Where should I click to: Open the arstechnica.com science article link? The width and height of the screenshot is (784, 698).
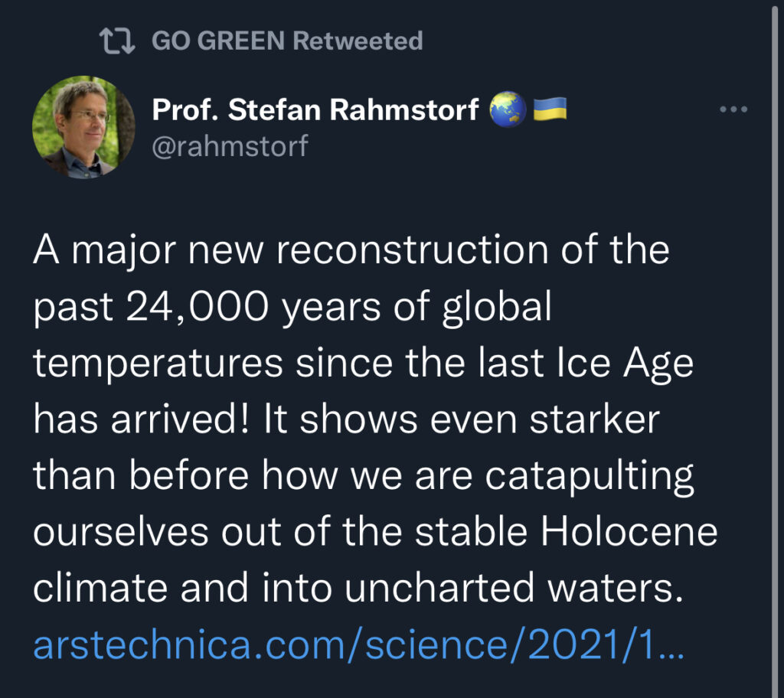(358, 644)
